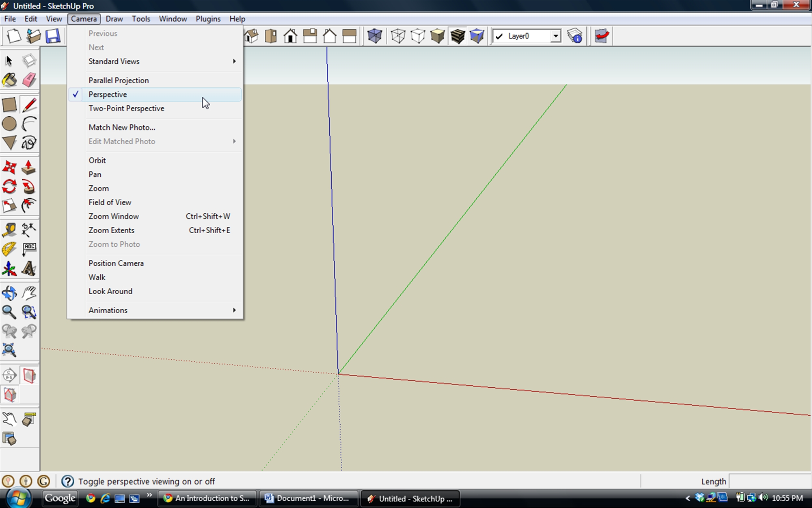812x508 pixels.
Task: Select the Scale tool
Action: tap(9, 205)
